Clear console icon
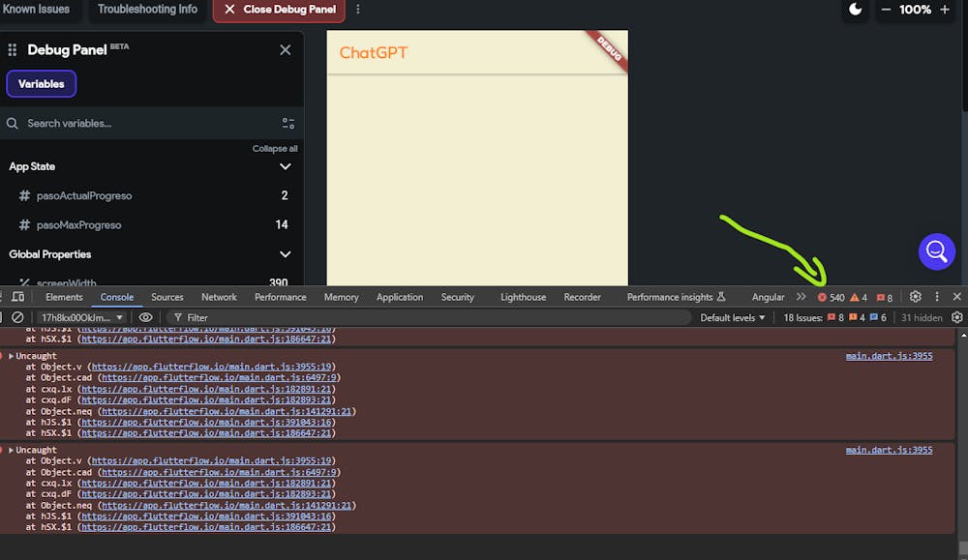 17,317
